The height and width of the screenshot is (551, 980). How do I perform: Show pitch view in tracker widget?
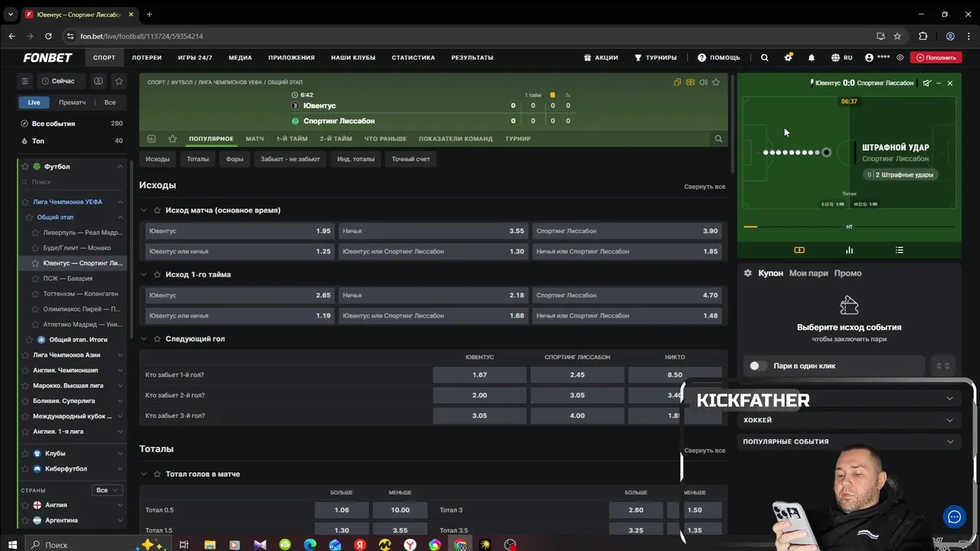pyautogui.click(x=799, y=249)
